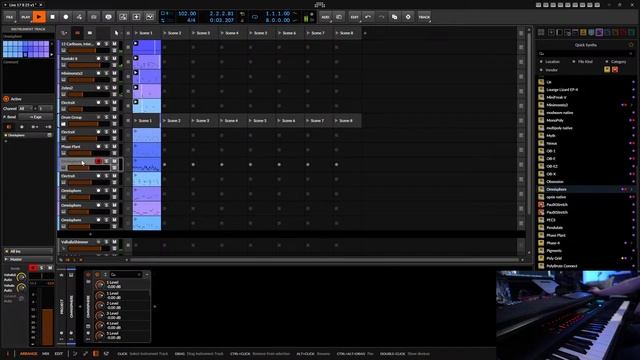This screenshot has width=640, height=360.
Task: Toggle the red filter chip beside Vendor
Action: pyautogui.click(x=615, y=70)
